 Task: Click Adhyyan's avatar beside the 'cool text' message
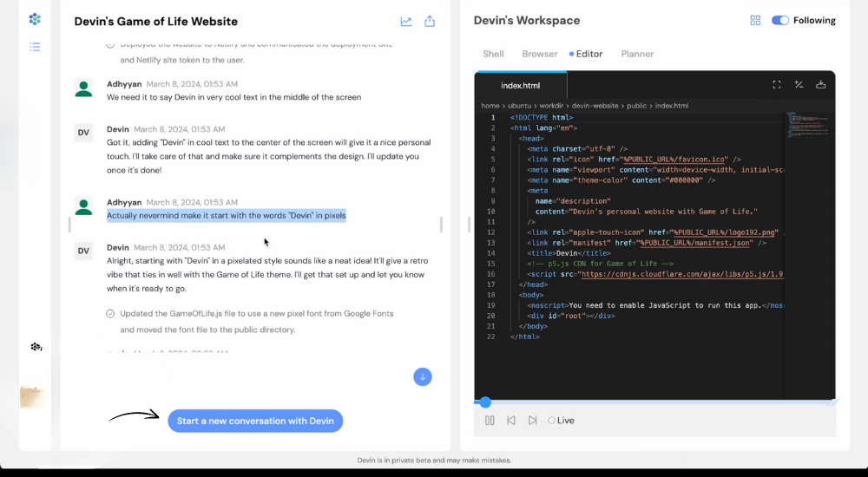coord(83,88)
